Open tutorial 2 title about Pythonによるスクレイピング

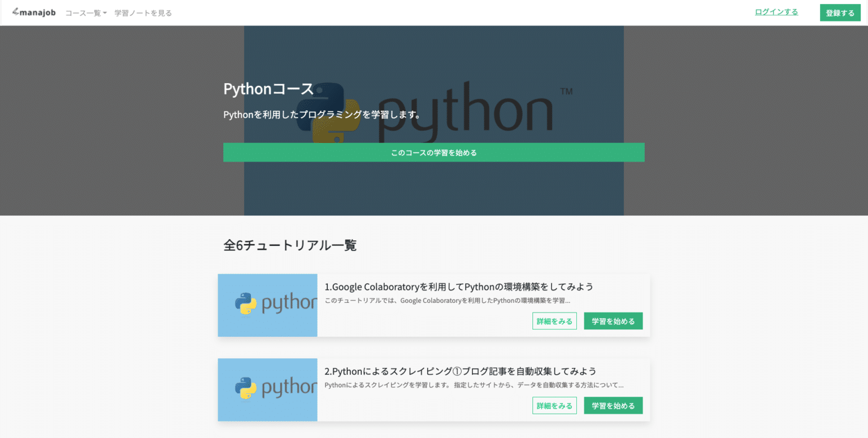point(460,371)
